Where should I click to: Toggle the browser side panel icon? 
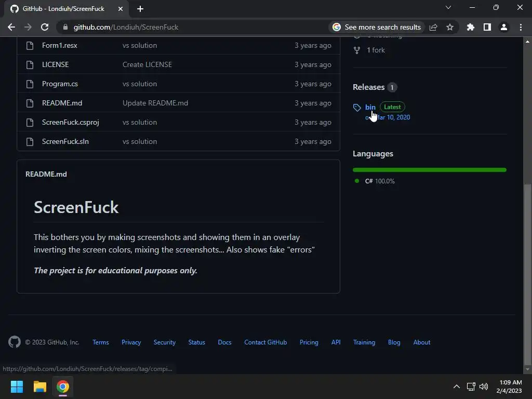[x=487, y=27]
